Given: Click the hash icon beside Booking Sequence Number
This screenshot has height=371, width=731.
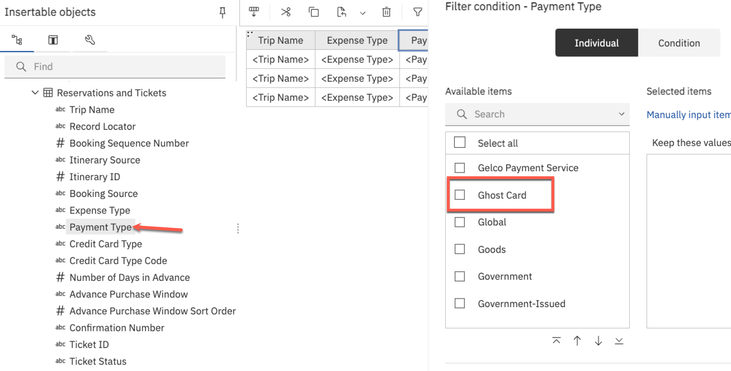Looking at the screenshot, I should pos(60,143).
